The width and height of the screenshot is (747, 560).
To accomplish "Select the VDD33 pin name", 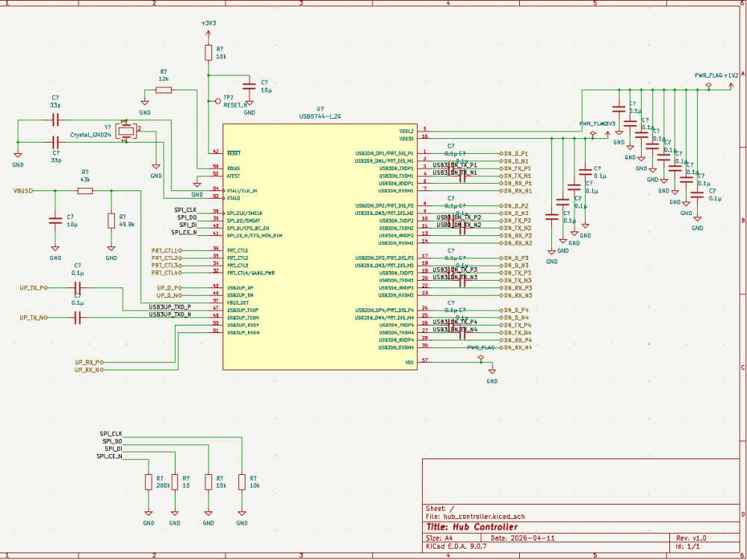I will [x=406, y=139].
